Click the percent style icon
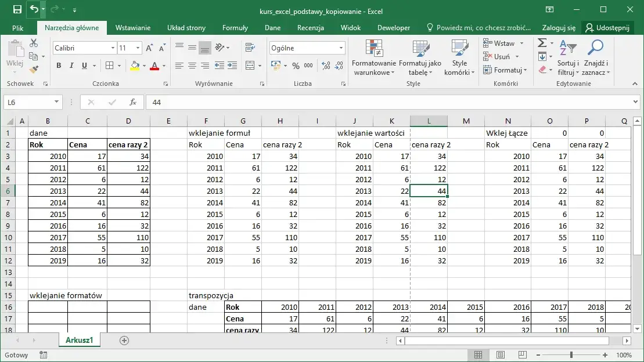This screenshot has height=362, width=644. [x=296, y=66]
